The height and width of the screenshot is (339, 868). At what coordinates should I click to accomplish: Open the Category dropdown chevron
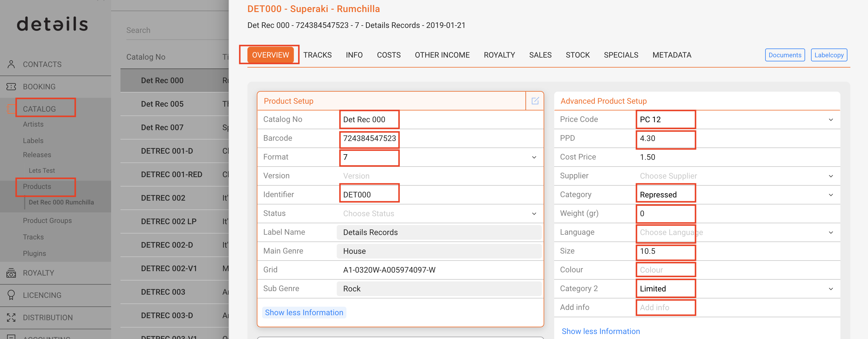[x=831, y=195]
